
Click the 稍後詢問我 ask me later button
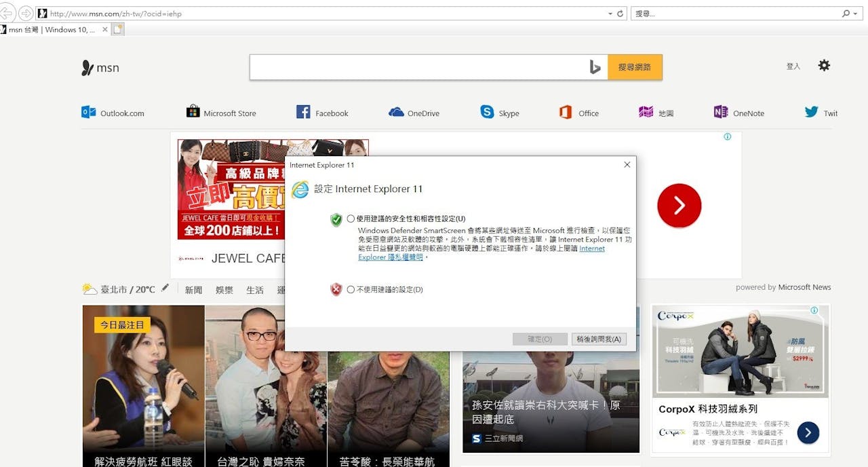pyautogui.click(x=599, y=339)
